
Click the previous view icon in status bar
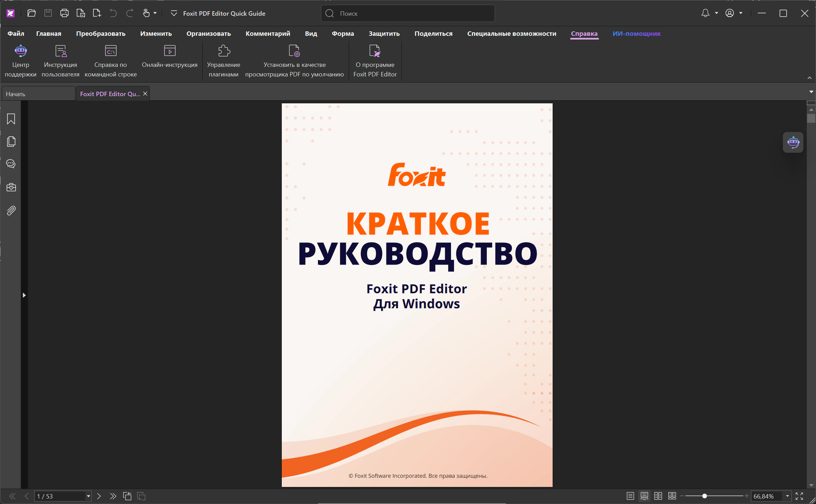pos(127,496)
